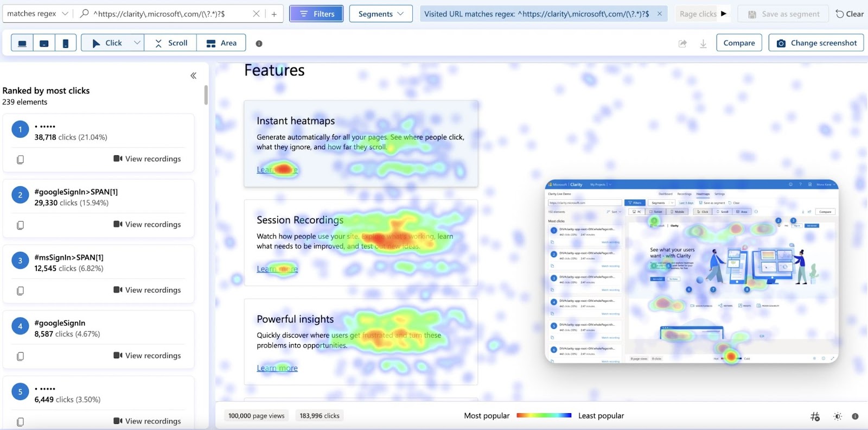Select the tablet device view icon
This screenshot has height=430, width=868.
[44, 43]
